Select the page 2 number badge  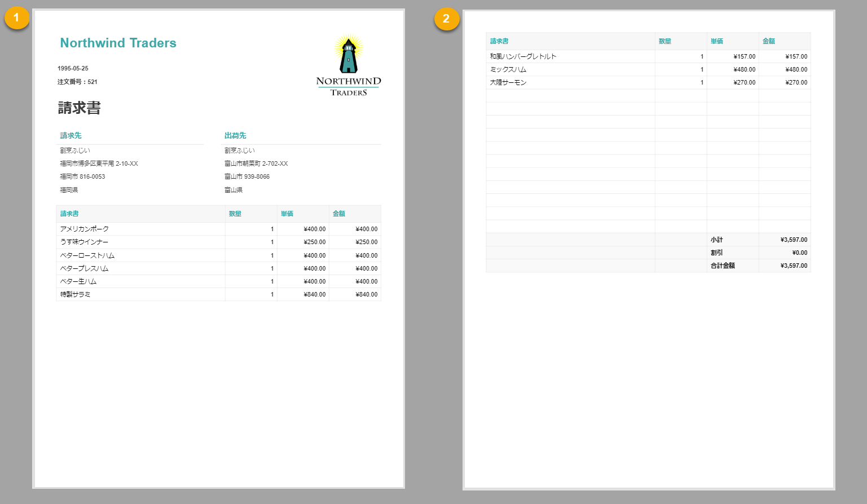point(446,19)
